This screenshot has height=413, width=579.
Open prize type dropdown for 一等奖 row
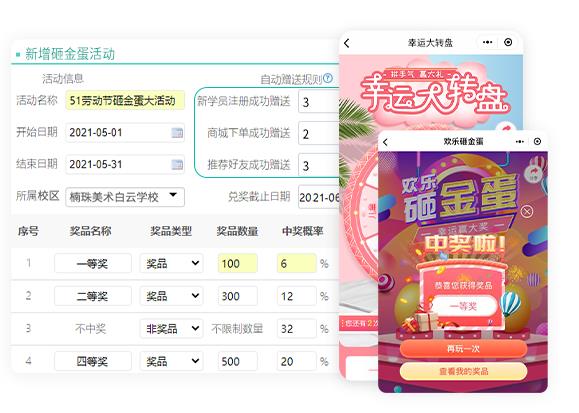click(x=171, y=263)
